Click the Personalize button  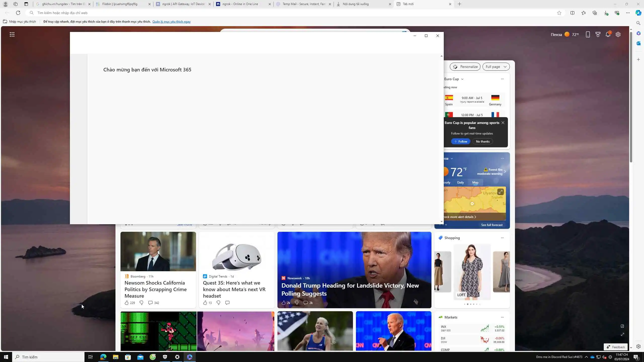click(465, 67)
